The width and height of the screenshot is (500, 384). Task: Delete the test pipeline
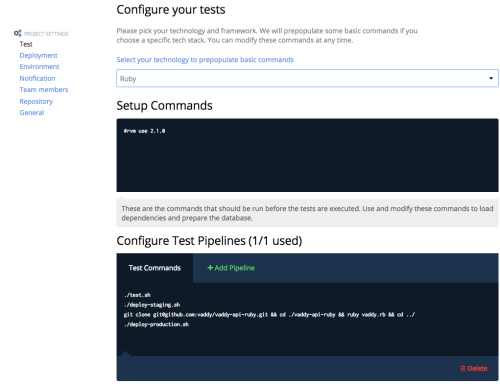click(474, 368)
